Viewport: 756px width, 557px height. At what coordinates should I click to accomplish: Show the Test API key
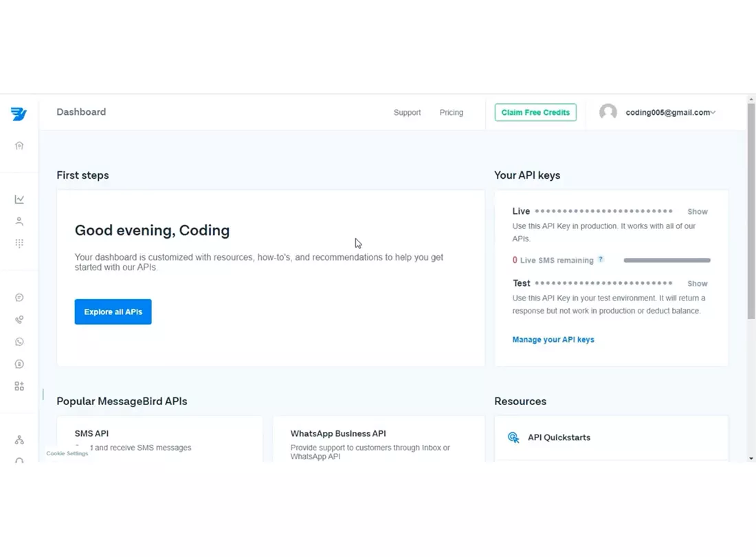697,283
